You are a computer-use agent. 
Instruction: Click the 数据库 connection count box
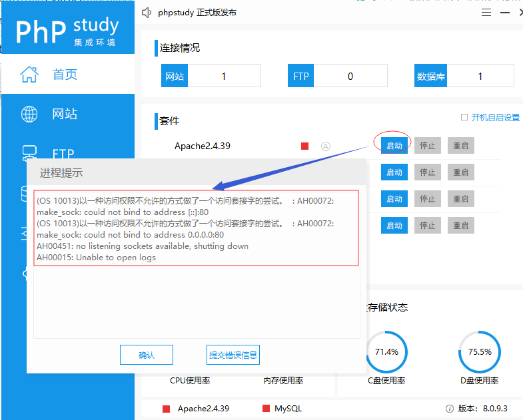tap(464, 76)
